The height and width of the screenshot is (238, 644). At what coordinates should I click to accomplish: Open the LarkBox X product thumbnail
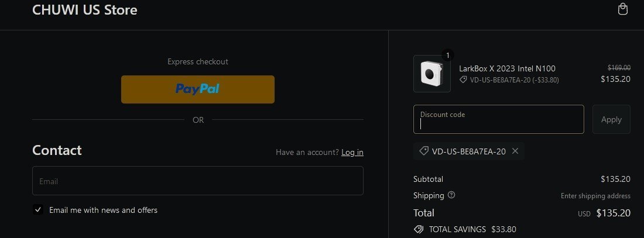pyautogui.click(x=432, y=74)
